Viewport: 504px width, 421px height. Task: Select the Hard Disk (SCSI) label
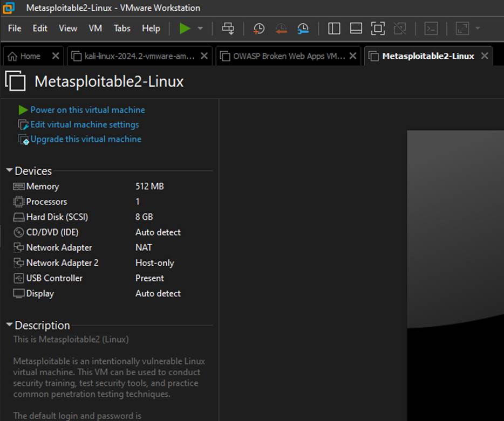coord(57,217)
